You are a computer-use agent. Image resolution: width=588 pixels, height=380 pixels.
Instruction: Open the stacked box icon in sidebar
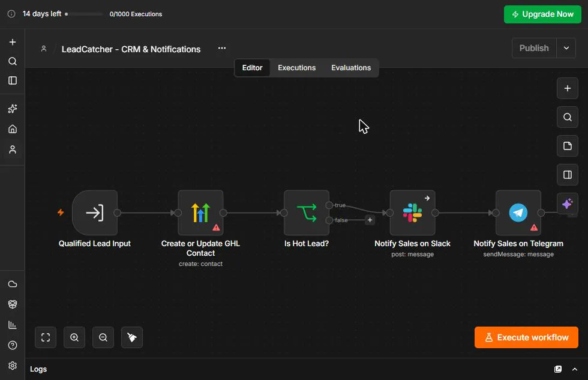tap(13, 304)
